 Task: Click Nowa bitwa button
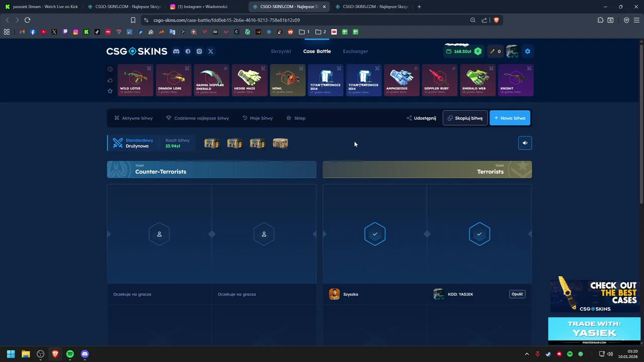[510, 118]
